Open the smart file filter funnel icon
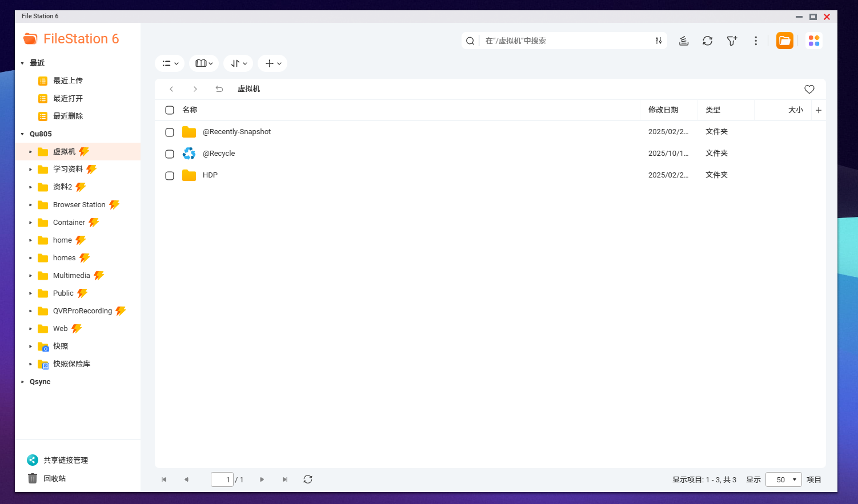The width and height of the screenshot is (858, 504). pyautogui.click(x=732, y=41)
